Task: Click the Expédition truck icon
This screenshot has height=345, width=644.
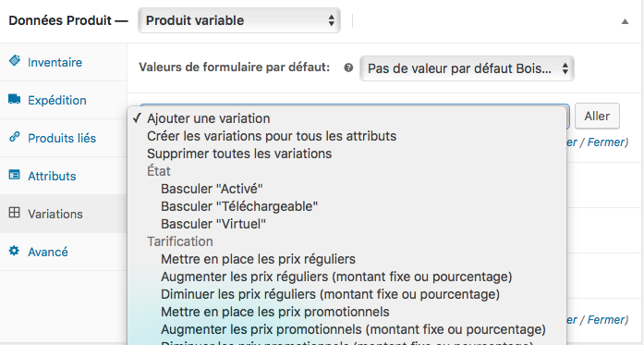Action: [x=15, y=99]
